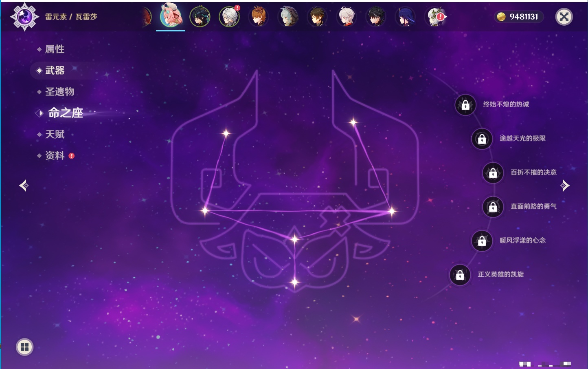Select the partially visible red avatar at left
This screenshot has width=588, height=369.
[147, 17]
